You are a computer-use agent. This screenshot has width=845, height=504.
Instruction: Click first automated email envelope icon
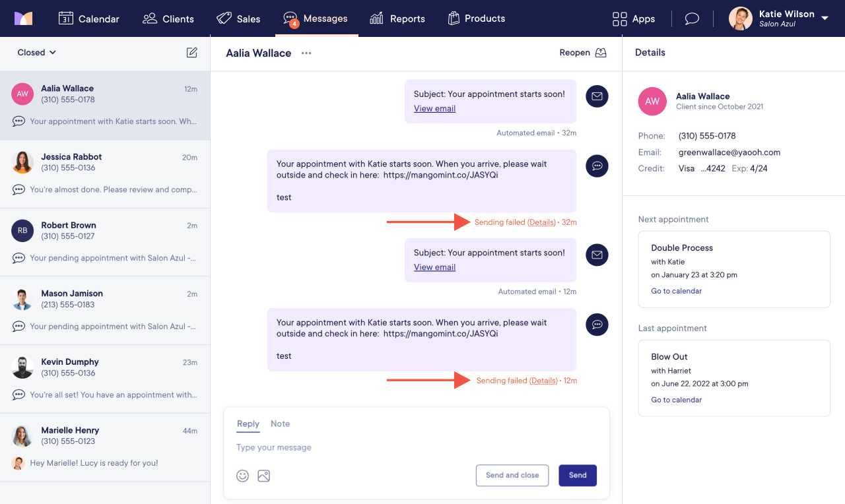(x=597, y=96)
